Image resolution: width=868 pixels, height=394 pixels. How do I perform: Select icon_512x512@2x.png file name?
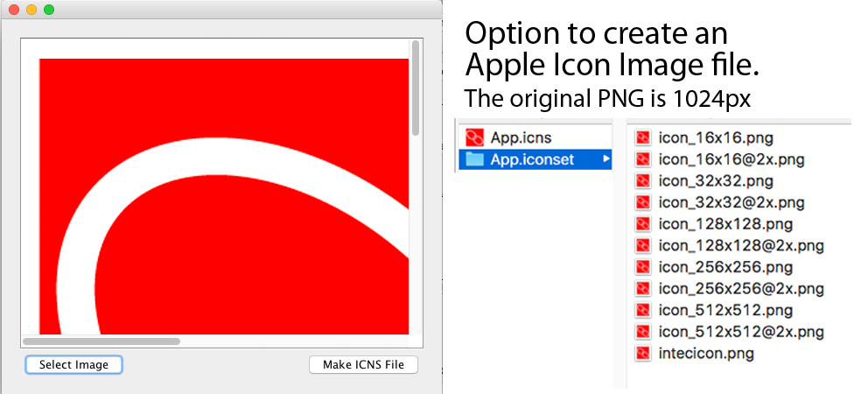(x=741, y=332)
